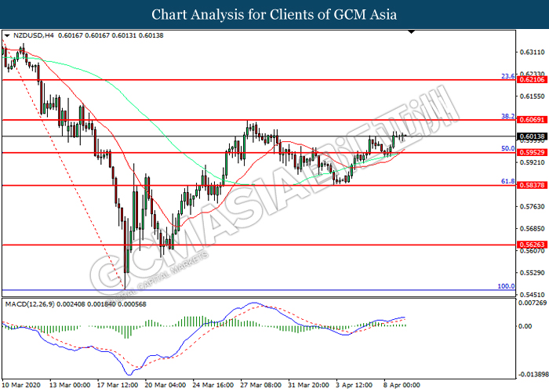Click the MACD 0.00 zero level label
549x392 pixels.
[525, 326]
